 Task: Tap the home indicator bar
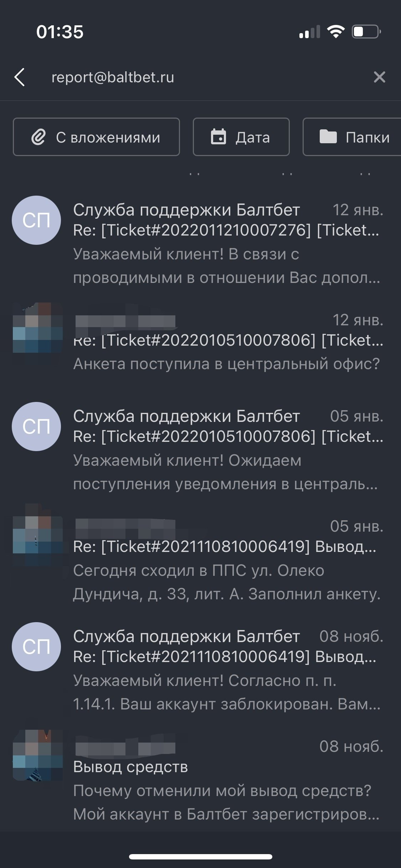pyautogui.click(x=200, y=857)
